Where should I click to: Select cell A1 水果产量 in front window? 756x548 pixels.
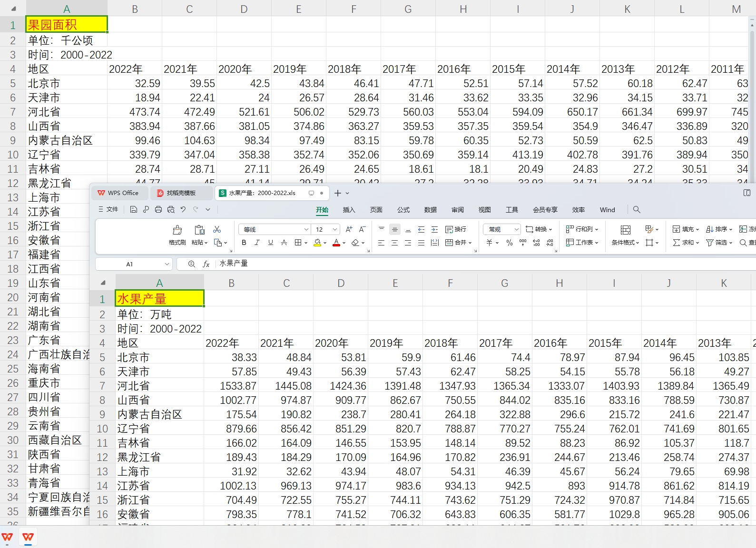point(160,299)
